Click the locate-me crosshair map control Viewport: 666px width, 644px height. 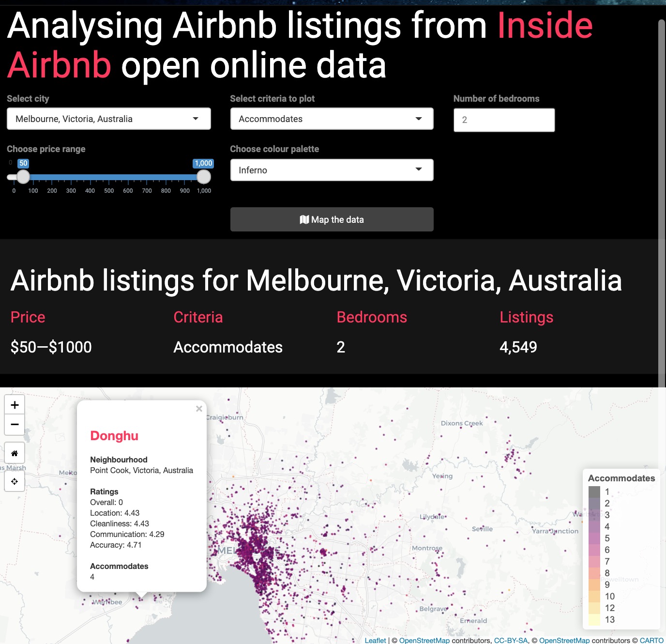point(15,481)
